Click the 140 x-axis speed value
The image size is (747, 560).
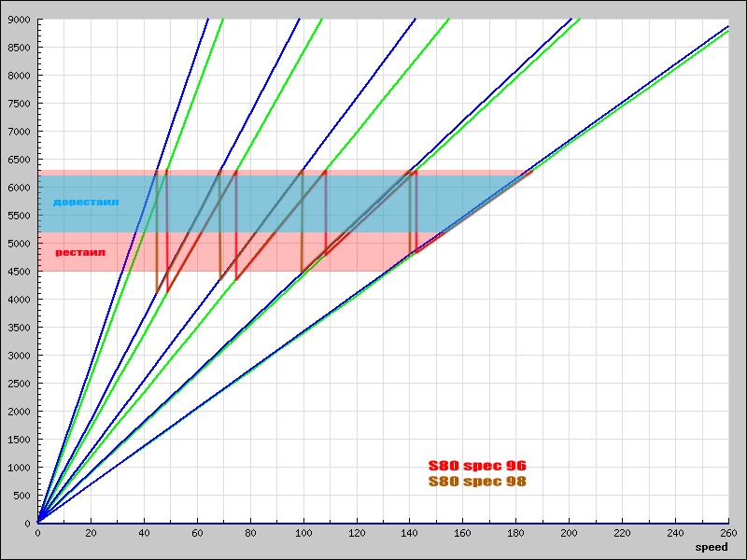coord(410,533)
